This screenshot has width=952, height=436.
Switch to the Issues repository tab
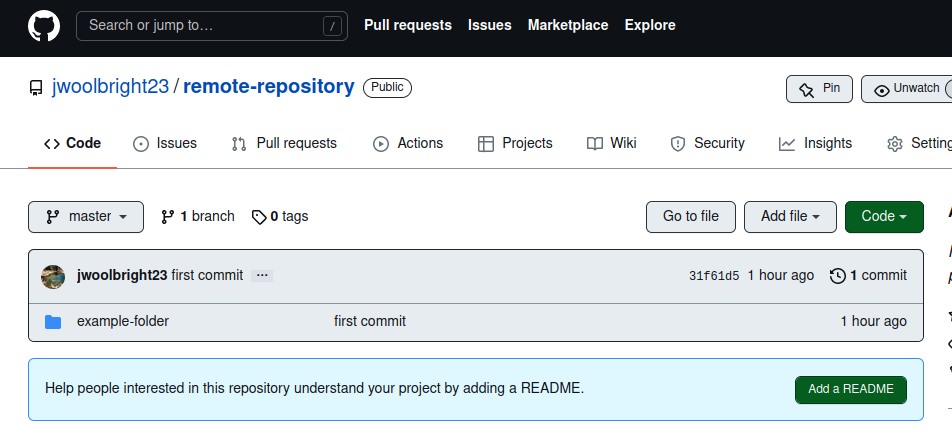click(165, 144)
